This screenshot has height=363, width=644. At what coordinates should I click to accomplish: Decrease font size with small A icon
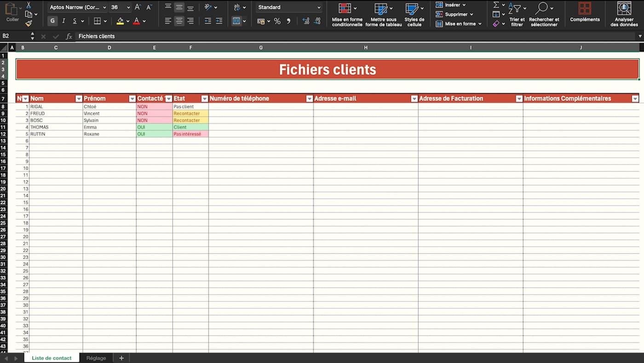pos(149,7)
